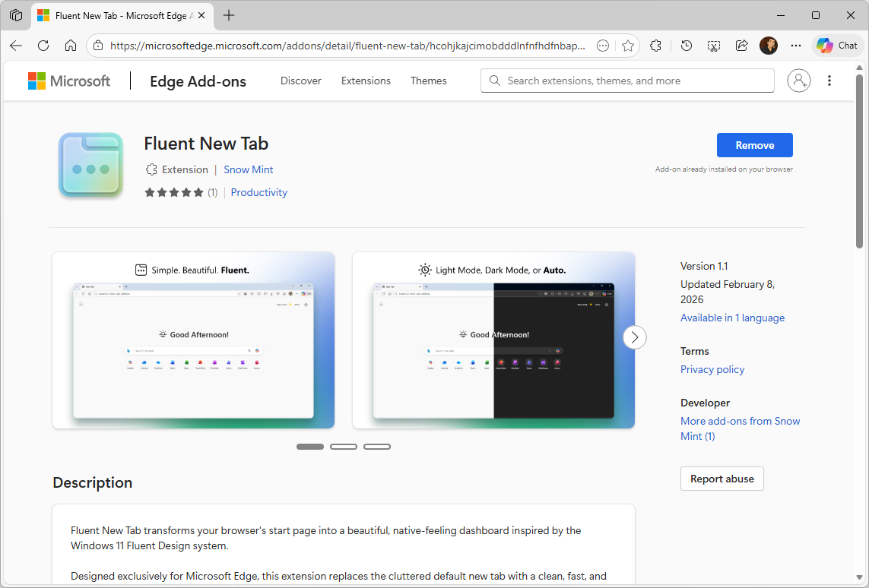Remove the Fluent New Tab extension
Screen dimensions: 869x588
(754, 145)
